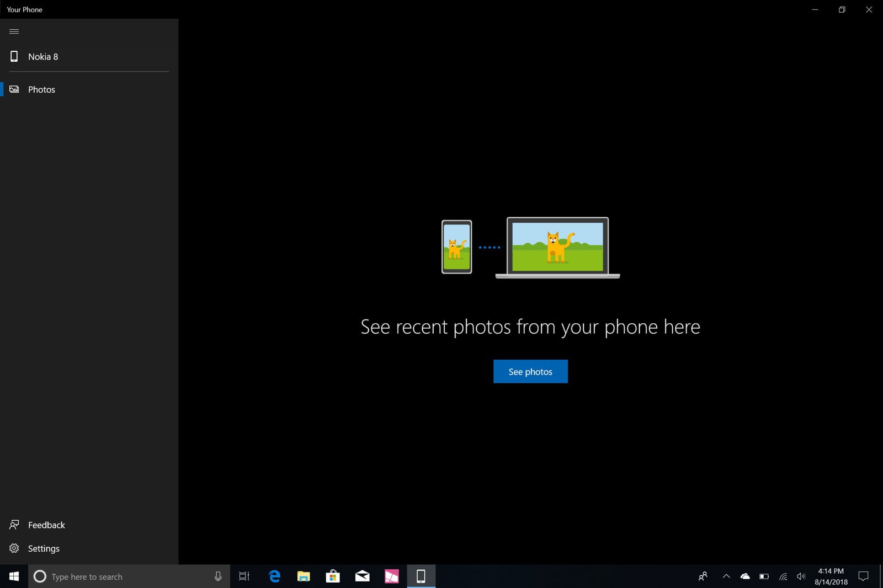Open the Windows Start menu
Viewport: 883px width, 588px height.
(x=14, y=576)
